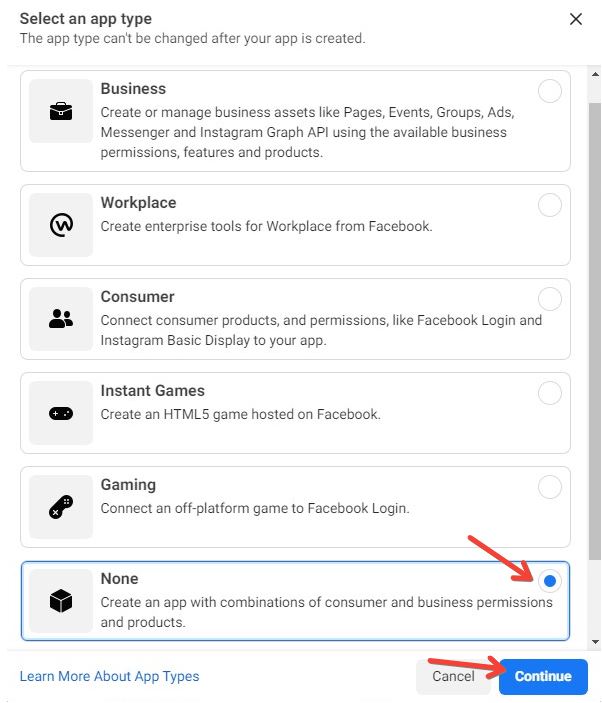Select the Business radio button

pyautogui.click(x=550, y=91)
